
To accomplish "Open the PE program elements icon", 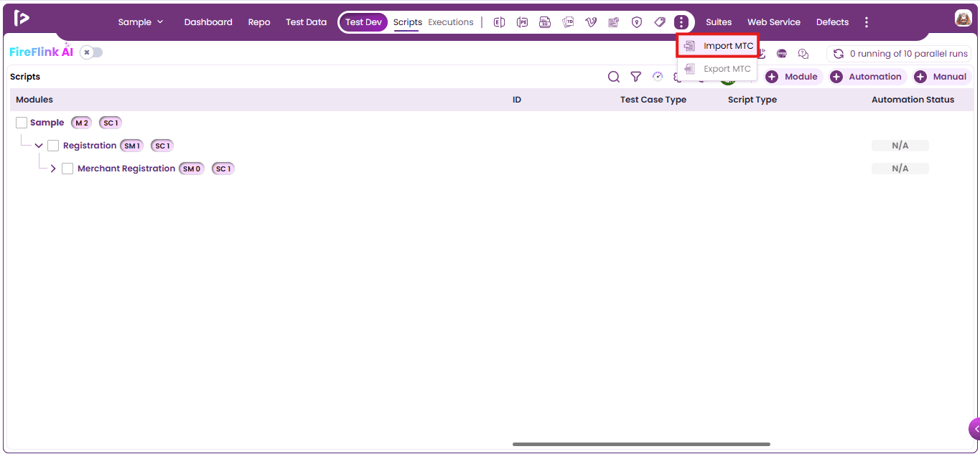I will (522, 22).
